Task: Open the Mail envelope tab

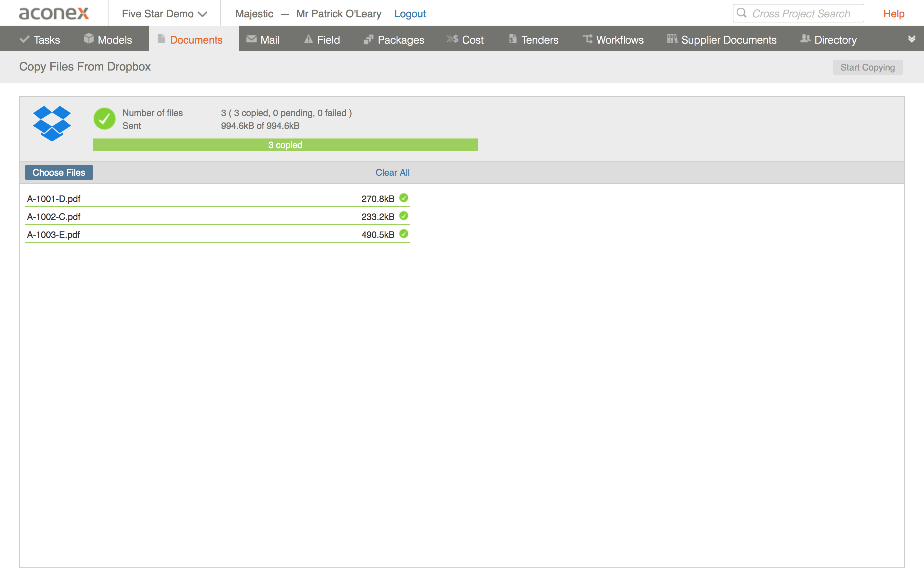Action: (x=263, y=39)
